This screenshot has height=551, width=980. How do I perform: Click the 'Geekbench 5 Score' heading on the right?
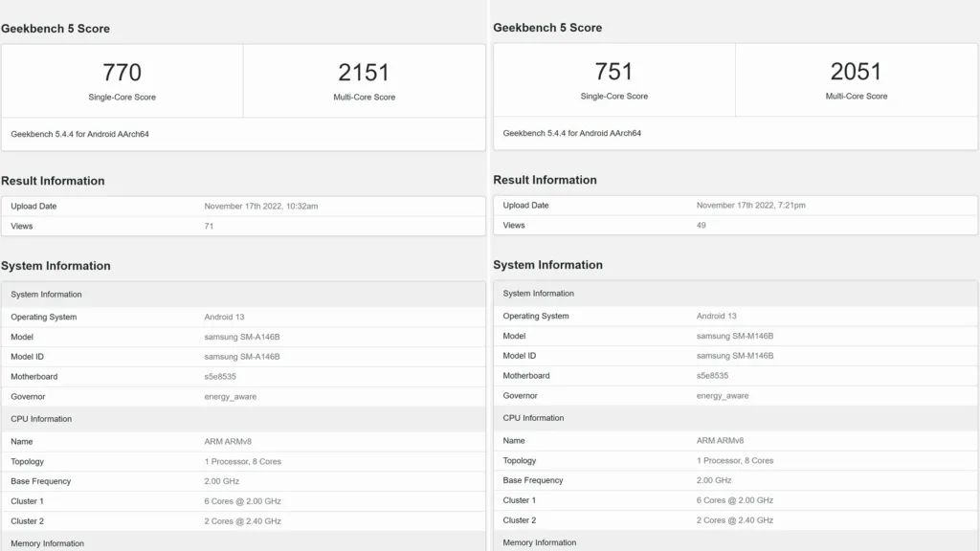(547, 28)
